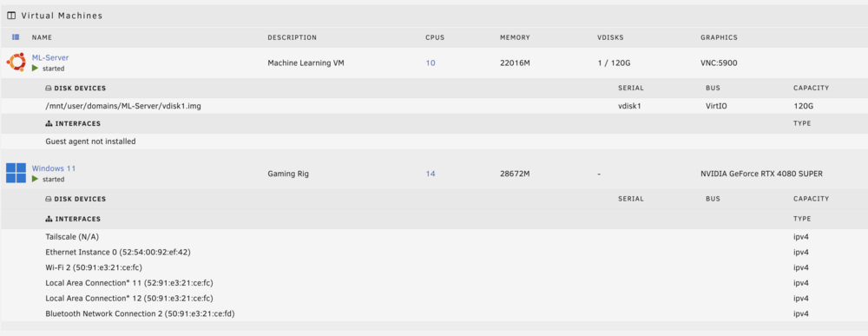The image size is (868, 336).
Task: Click the 28672M memory value
Action: tap(515, 174)
